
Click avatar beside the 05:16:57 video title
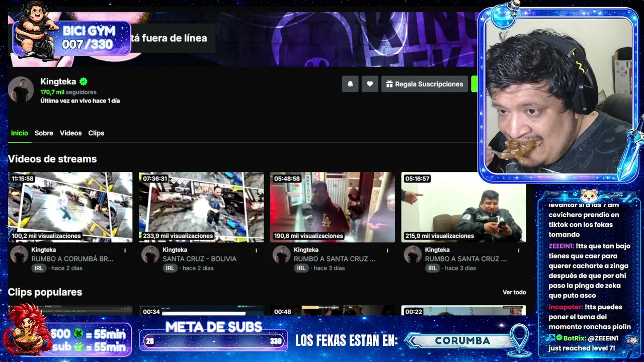pyautogui.click(x=413, y=254)
